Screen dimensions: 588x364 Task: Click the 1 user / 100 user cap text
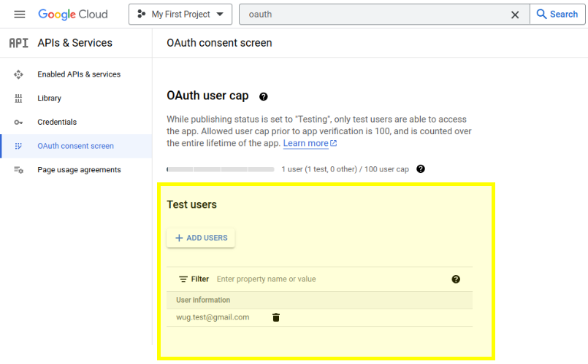(345, 169)
